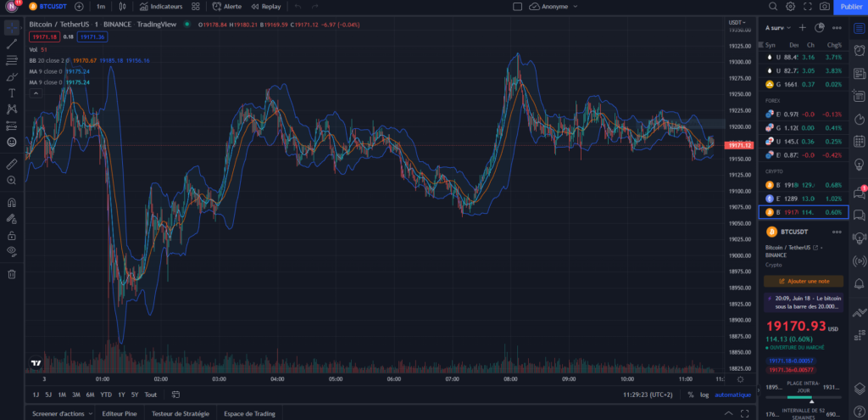Open the chart layout selector
This screenshot has width=868, height=420.
coord(518,7)
